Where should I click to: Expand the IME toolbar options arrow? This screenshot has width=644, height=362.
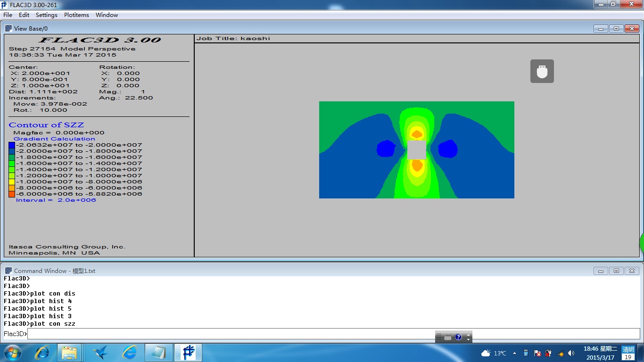click(x=468, y=337)
